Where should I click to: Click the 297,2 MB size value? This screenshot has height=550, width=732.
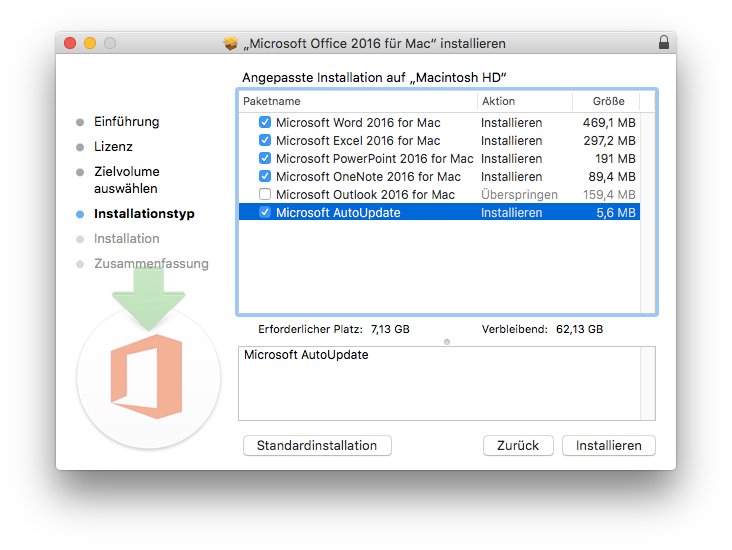pos(609,141)
